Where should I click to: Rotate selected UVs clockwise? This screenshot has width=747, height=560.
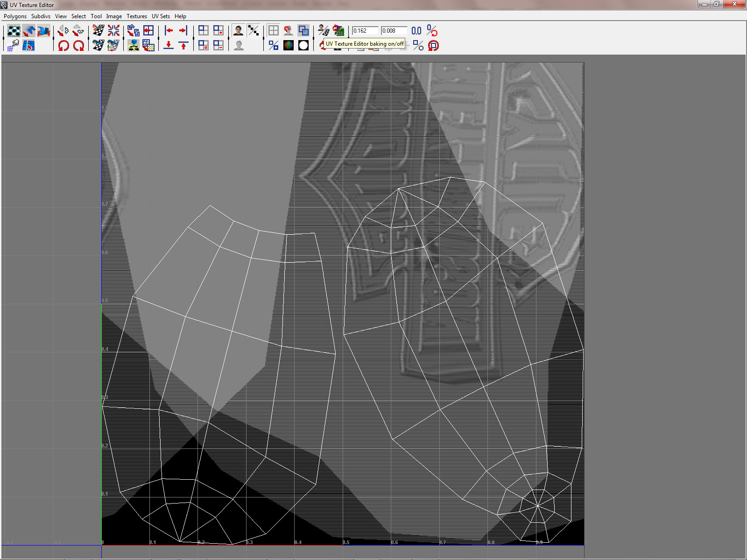click(x=78, y=45)
